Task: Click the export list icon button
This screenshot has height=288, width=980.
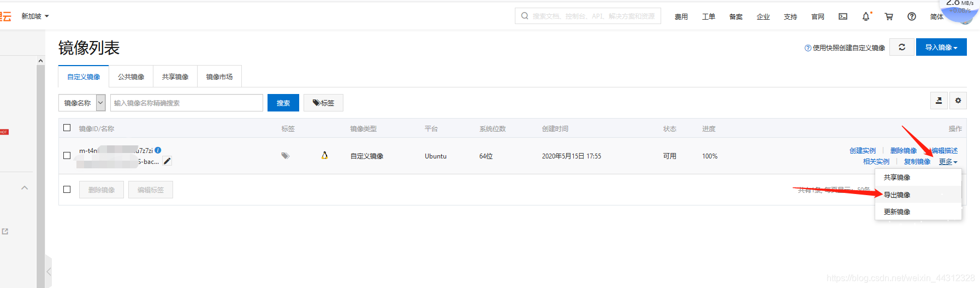Action: pos(939,101)
